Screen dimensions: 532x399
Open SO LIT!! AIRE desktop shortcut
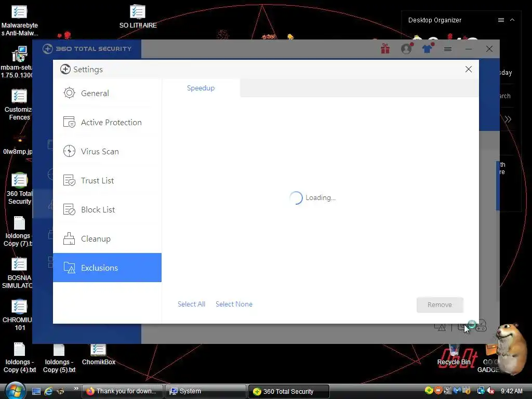tap(138, 16)
